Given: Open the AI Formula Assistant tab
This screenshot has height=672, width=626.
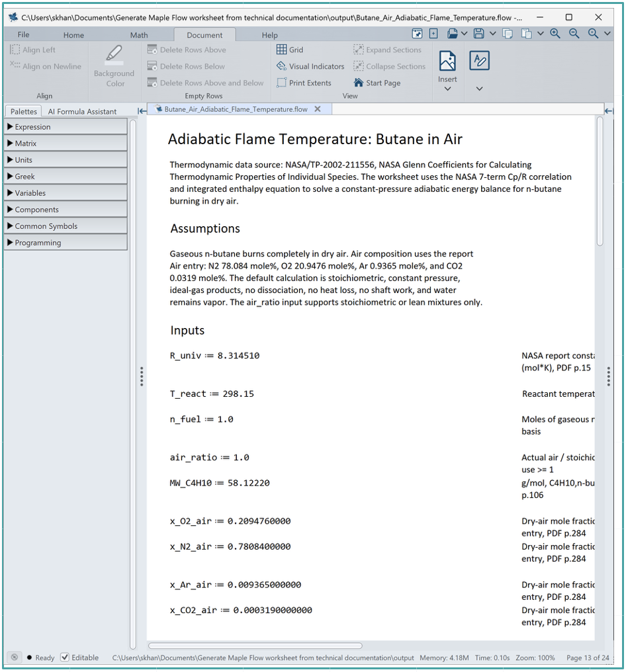Looking at the screenshot, I should pos(82,111).
